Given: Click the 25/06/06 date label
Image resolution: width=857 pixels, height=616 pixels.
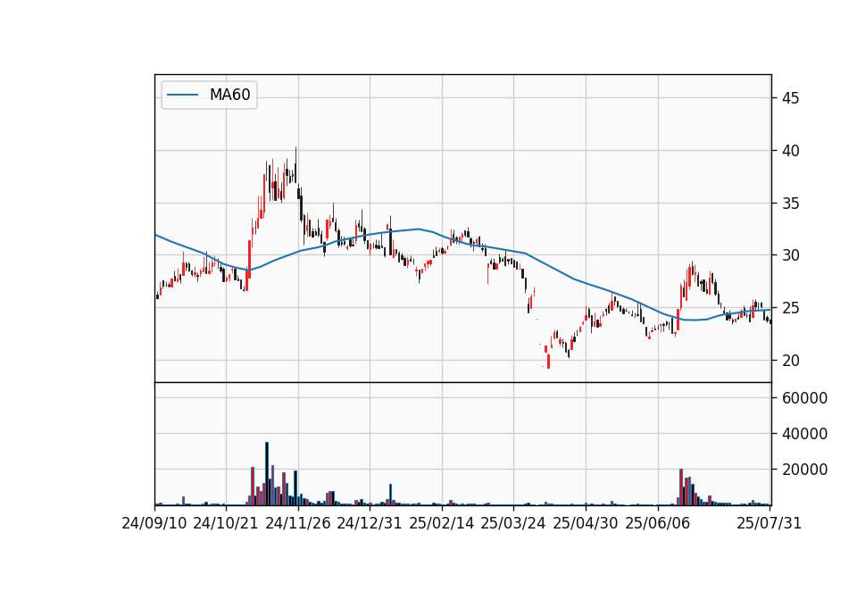Looking at the screenshot, I should click(658, 523).
